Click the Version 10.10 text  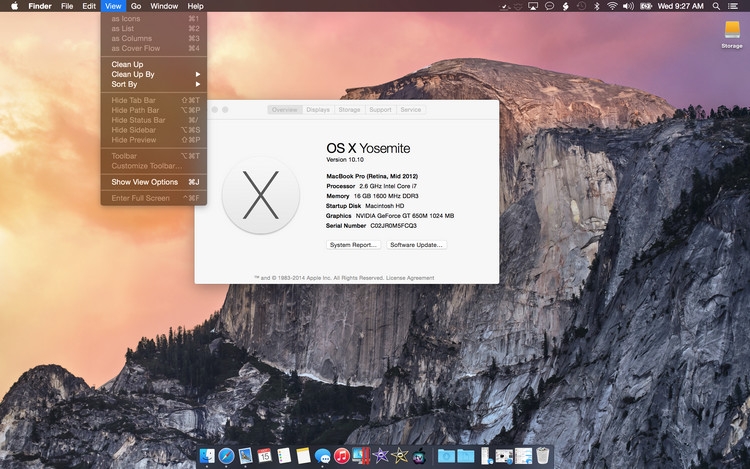click(345, 160)
